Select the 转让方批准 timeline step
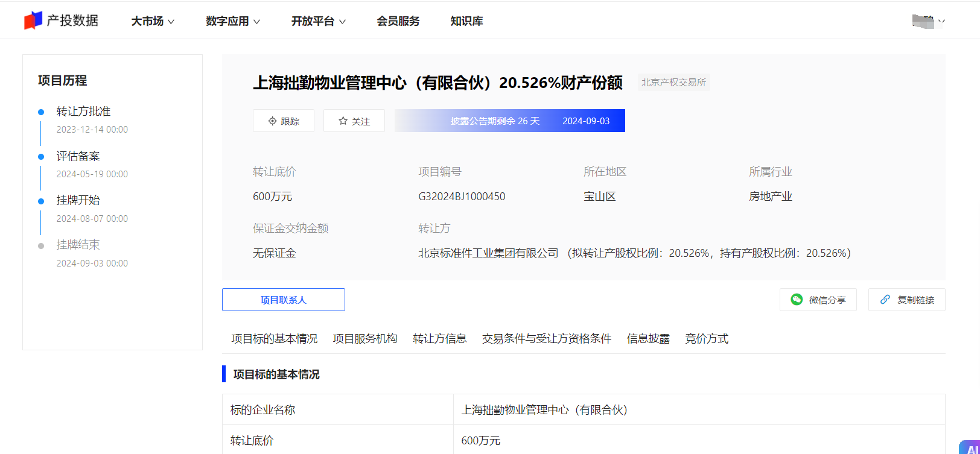The width and height of the screenshot is (980, 454). pyautogui.click(x=83, y=112)
